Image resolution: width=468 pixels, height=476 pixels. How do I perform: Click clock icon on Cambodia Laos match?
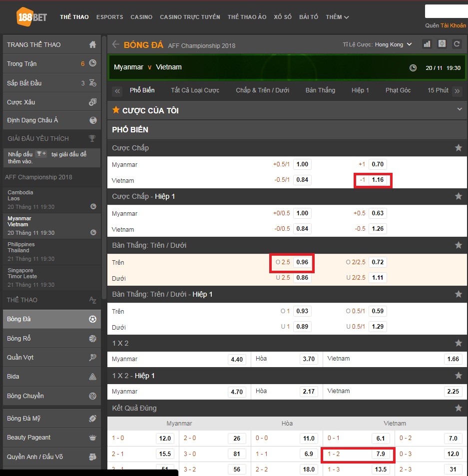93,206
